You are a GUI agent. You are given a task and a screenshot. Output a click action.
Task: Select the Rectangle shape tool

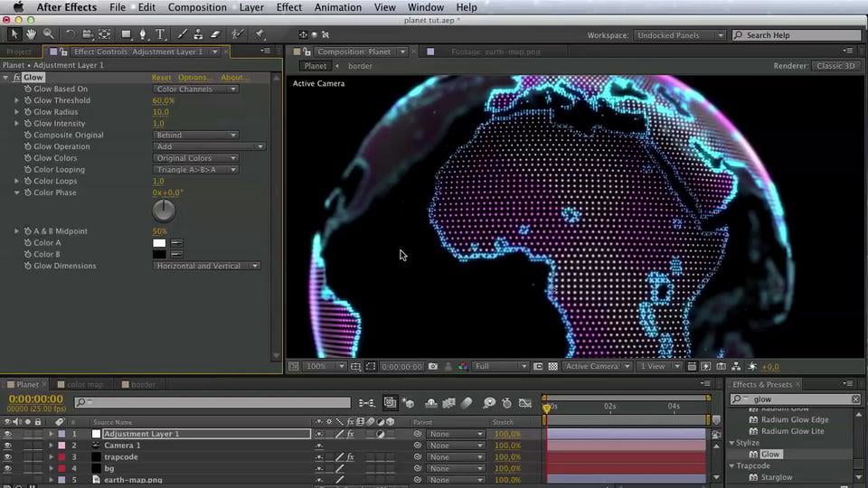point(127,34)
